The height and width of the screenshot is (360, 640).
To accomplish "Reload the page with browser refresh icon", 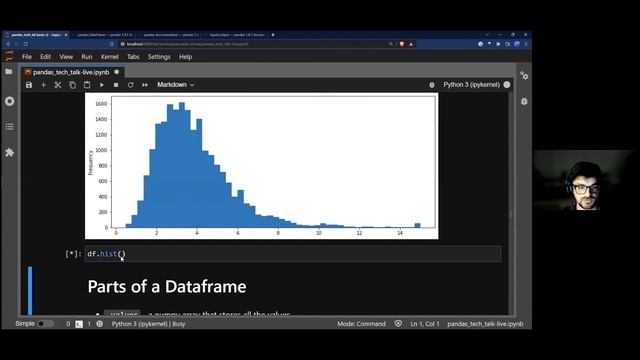I will pyautogui.click(x=26, y=44).
